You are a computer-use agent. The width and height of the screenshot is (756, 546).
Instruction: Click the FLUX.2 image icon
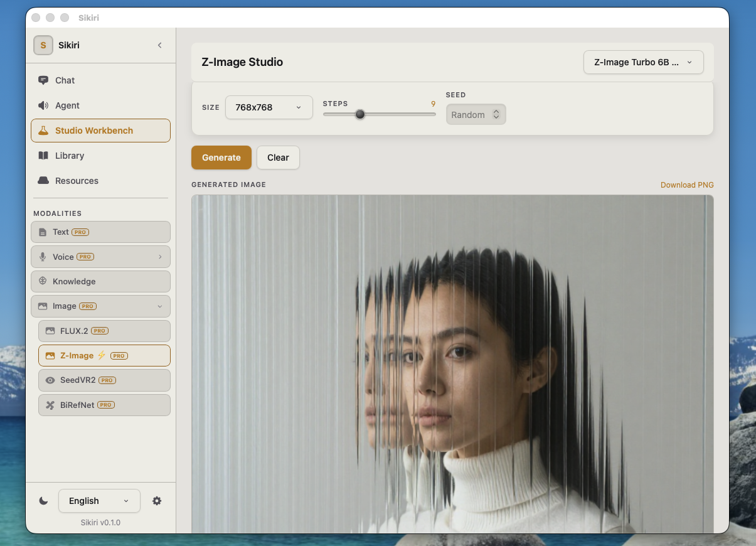(50, 331)
